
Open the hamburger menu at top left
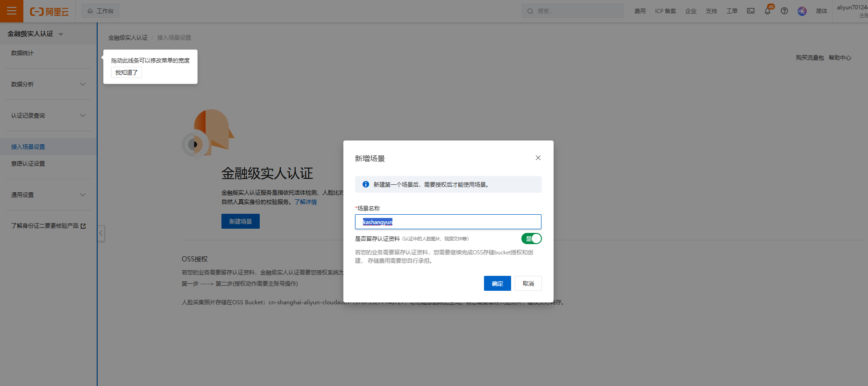coord(12,11)
